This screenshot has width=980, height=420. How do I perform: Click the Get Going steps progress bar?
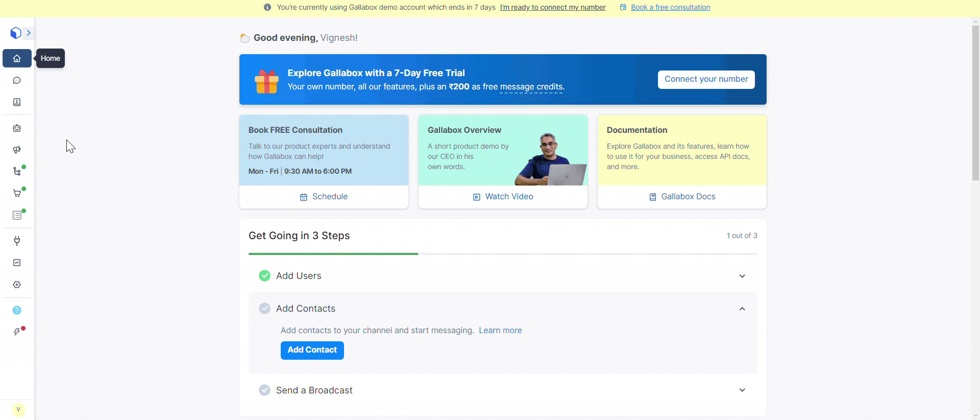click(503, 253)
